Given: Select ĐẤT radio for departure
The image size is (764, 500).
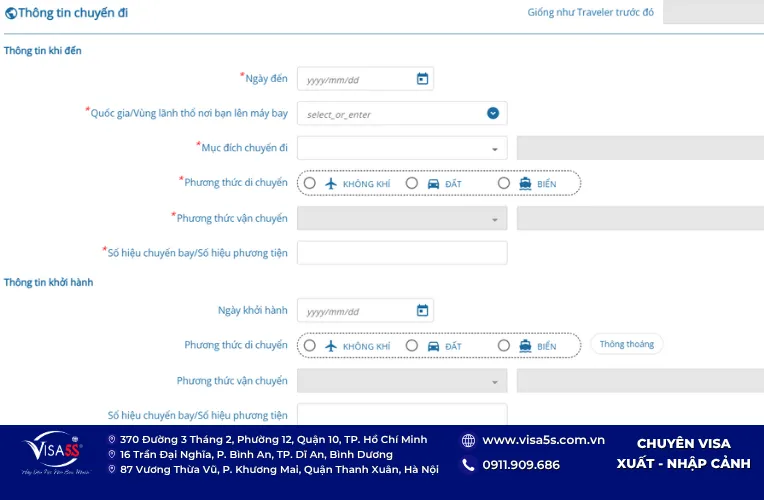Looking at the screenshot, I should (x=412, y=346).
